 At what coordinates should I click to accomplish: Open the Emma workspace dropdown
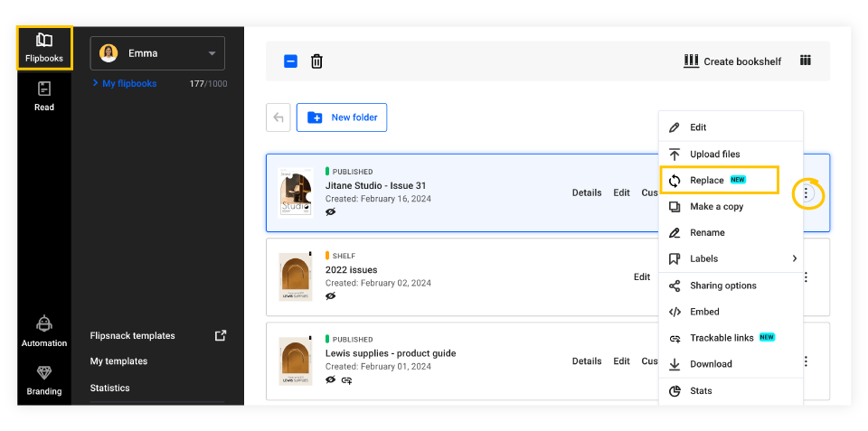tap(157, 53)
